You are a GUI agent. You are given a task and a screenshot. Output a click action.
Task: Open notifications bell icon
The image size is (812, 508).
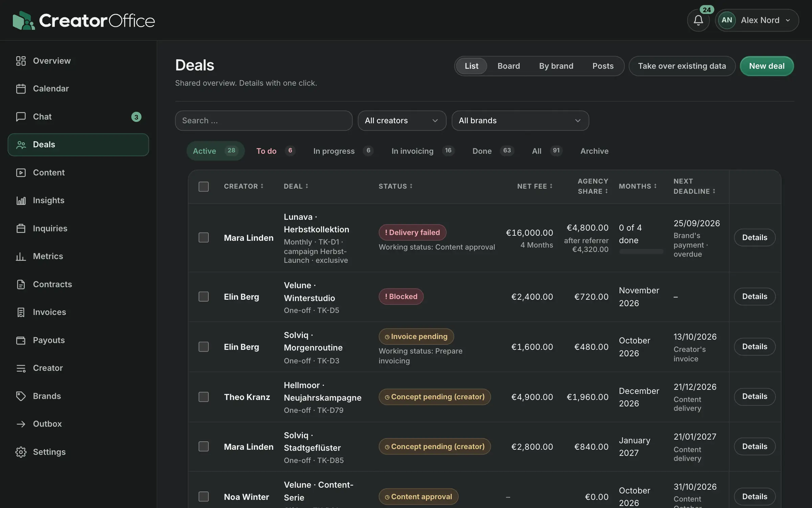(698, 20)
